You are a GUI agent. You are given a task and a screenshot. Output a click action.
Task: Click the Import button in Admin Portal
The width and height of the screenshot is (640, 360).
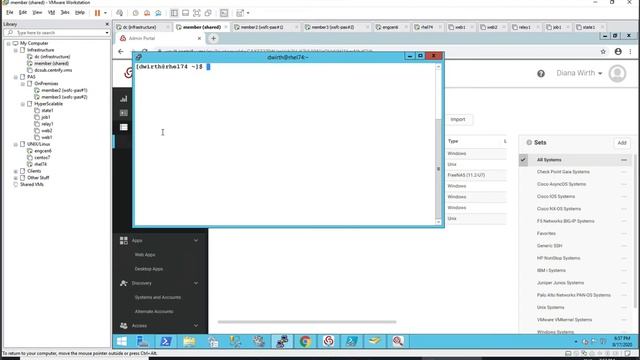point(458,120)
